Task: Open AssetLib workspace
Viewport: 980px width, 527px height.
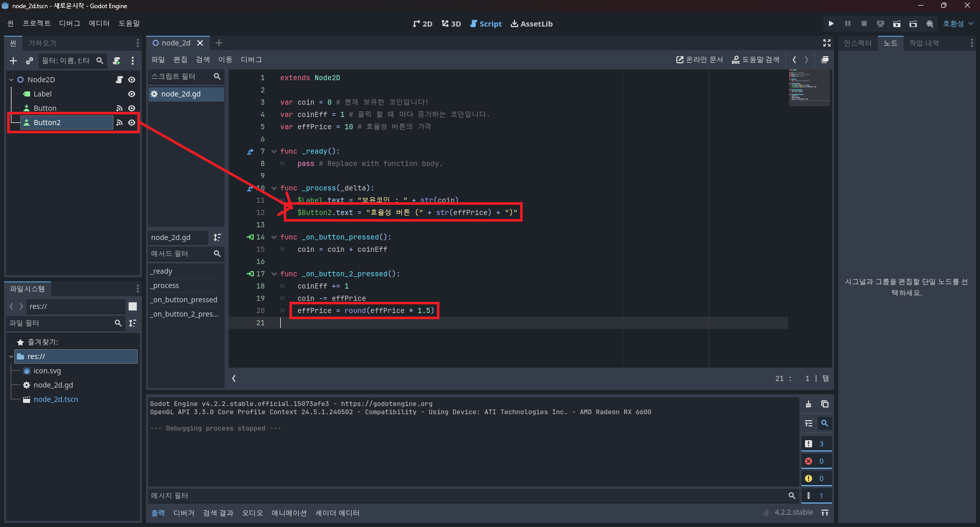Action: (x=532, y=24)
